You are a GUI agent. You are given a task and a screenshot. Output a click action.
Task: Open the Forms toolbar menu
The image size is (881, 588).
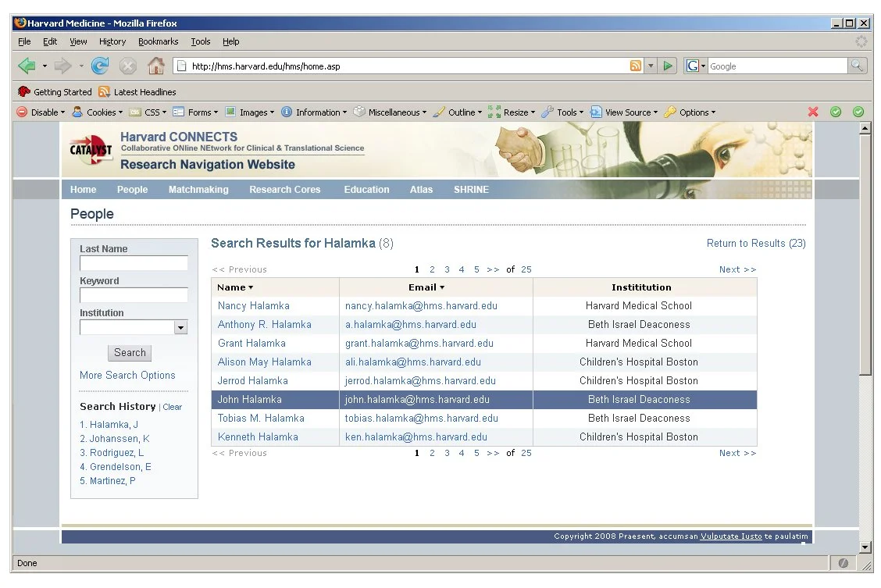[195, 112]
